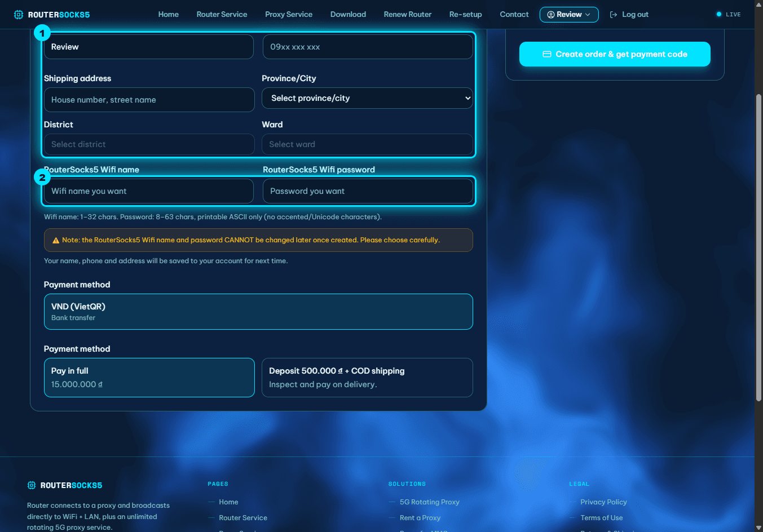Click the LIVE status dot indicator
Viewport: 763px width, 532px height.
[x=719, y=14]
